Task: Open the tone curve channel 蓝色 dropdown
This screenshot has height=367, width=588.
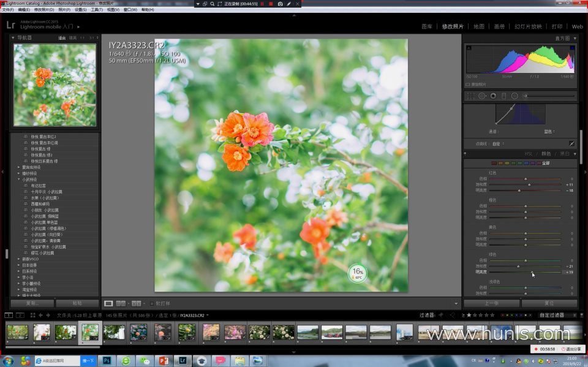Action: pyautogui.click(x=549, y=132)
